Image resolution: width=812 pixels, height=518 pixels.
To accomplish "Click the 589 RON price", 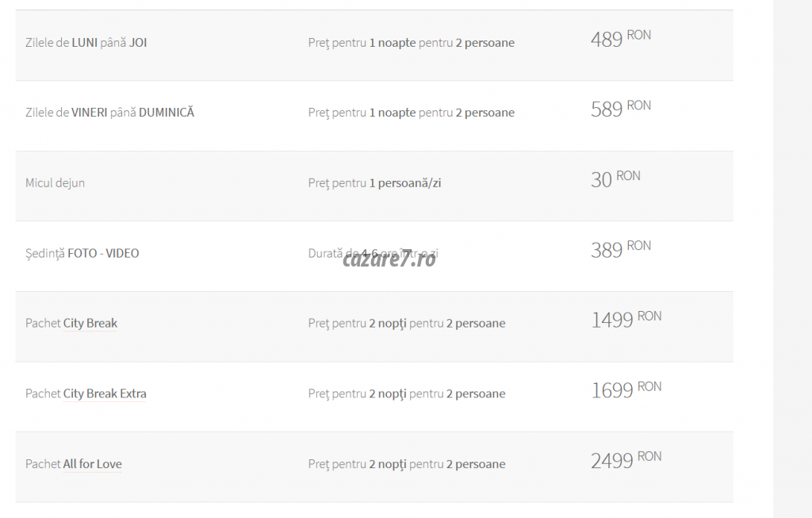I will point(620,109).
